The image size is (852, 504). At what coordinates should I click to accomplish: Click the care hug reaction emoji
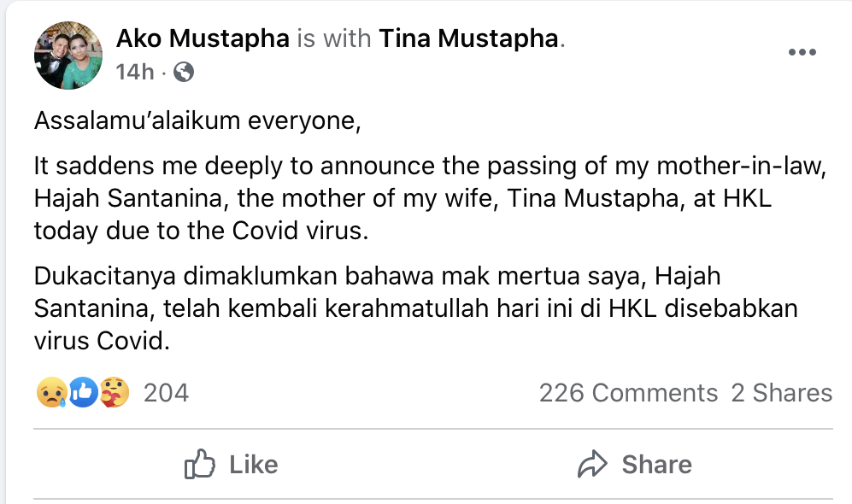pyautogui.click(x=113, y=393)
